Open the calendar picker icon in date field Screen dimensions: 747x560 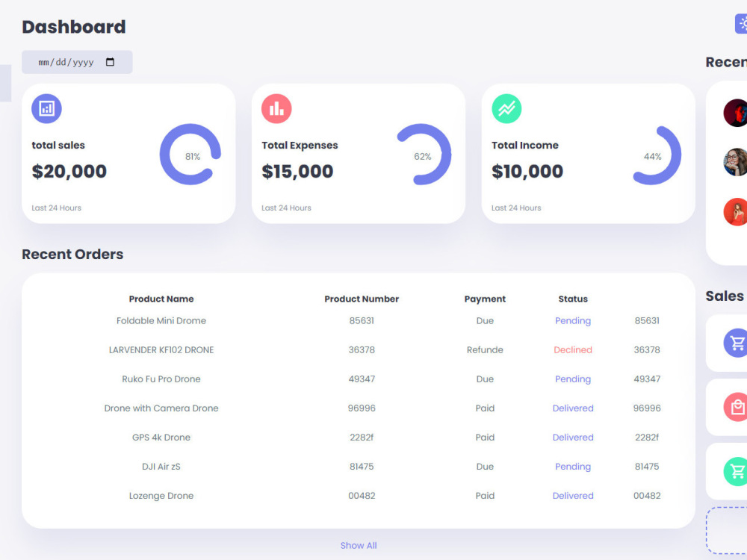click(x=110, y=62)
